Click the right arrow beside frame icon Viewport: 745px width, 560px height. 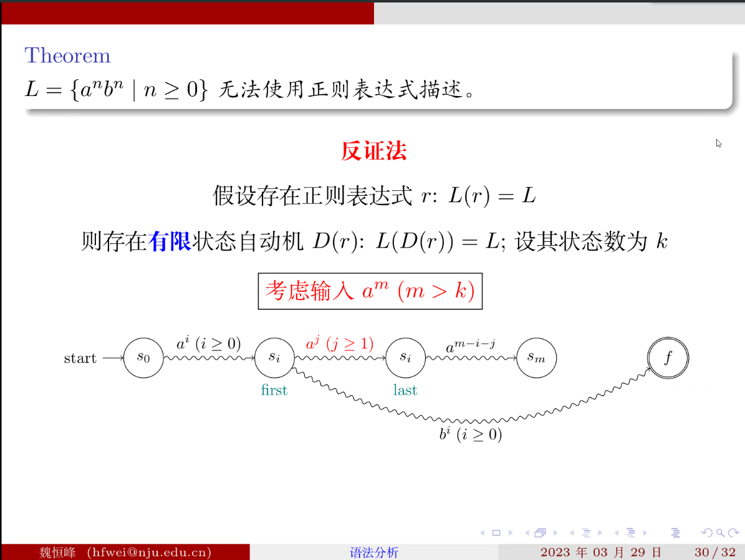[x=555, y=532]
